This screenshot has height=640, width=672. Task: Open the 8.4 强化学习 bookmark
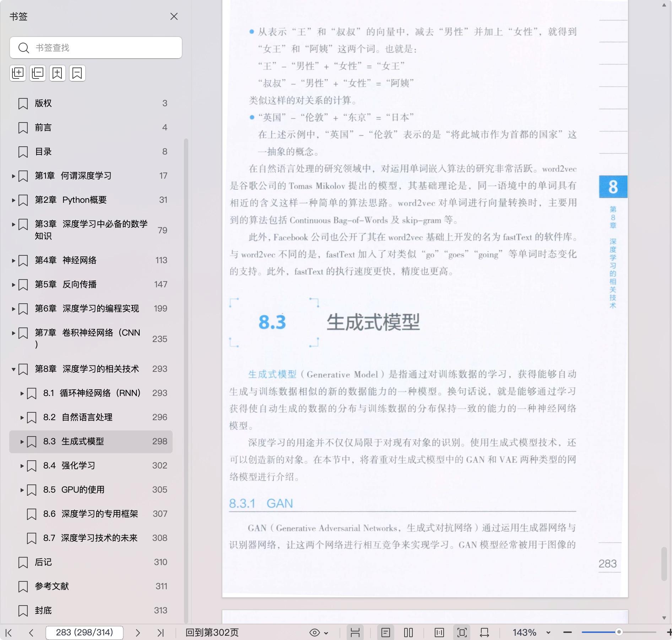click(x=78, y=466)
